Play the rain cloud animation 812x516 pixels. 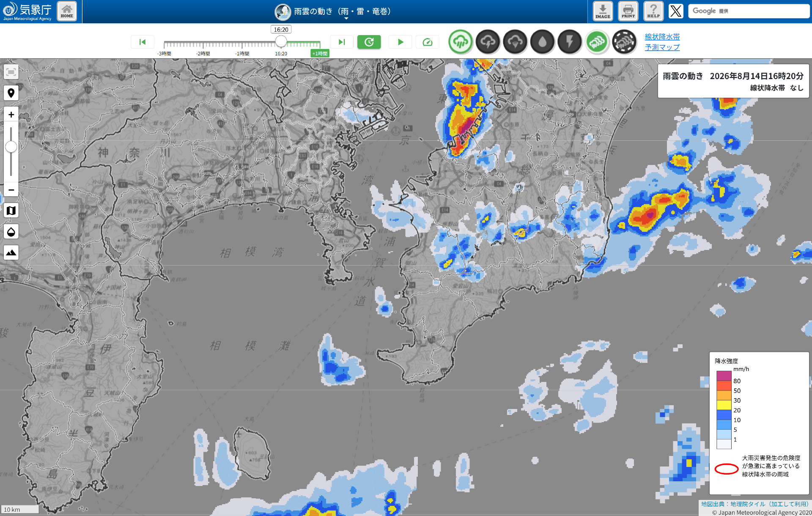point(401,42)
